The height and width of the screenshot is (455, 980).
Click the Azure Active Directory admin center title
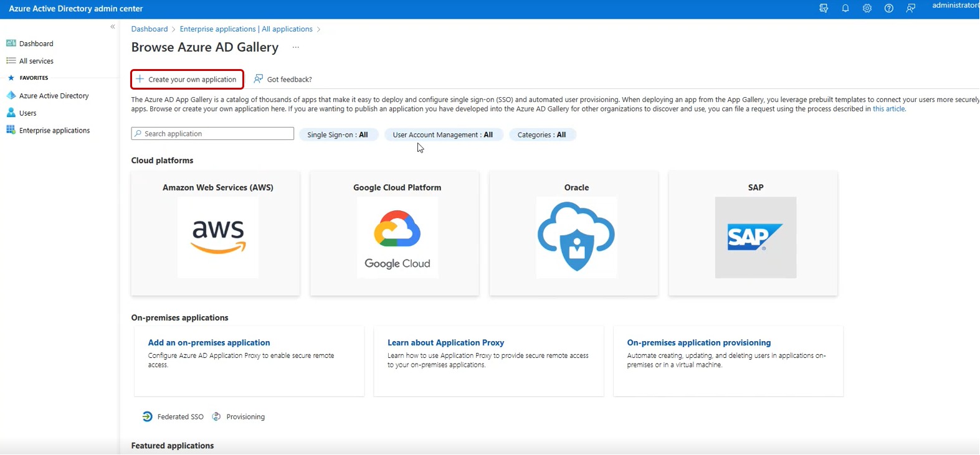[x=76, y=9]
